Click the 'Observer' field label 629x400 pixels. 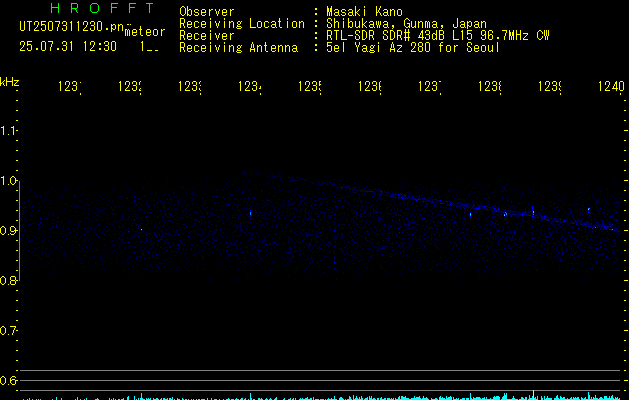(207, 12)
